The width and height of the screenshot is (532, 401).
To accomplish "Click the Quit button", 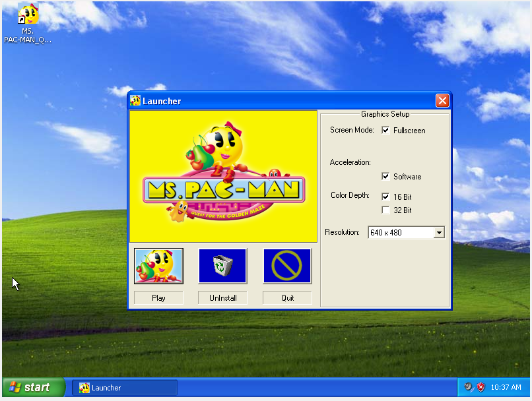I will click(x=287, y=298).
